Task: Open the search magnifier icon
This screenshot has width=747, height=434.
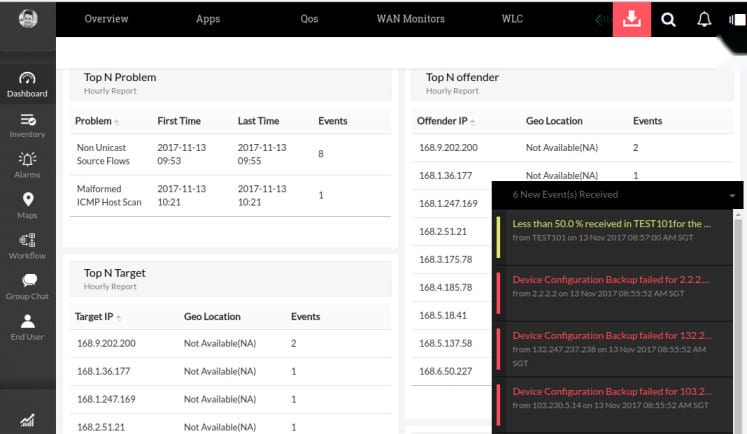Action: 669,19
